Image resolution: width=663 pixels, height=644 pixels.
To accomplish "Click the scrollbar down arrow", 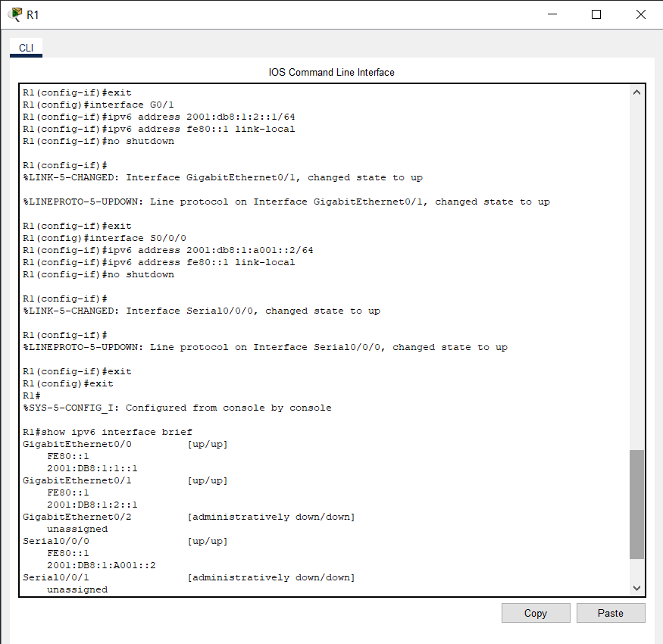I will [x=636, y=586].
